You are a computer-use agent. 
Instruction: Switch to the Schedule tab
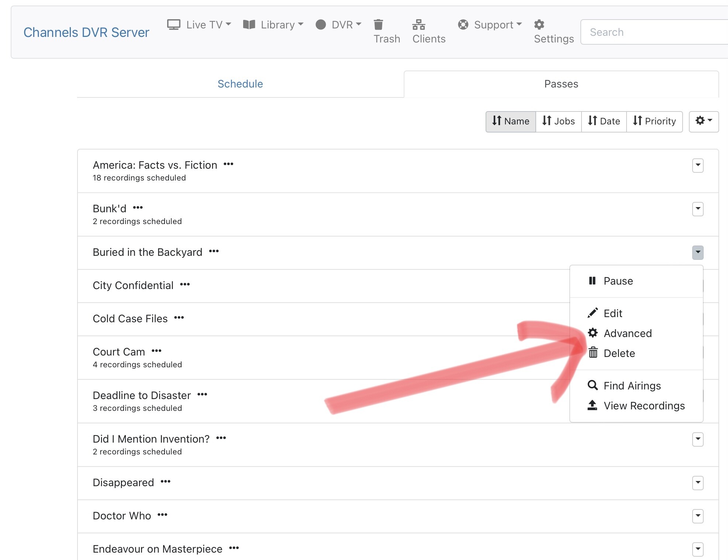point(240,84)
